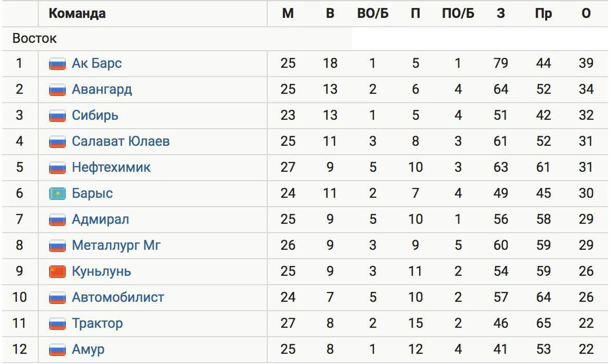The height and width of the screenshot is (364, 610).
Task: Open the Адмирал team link
Action: (x=100, y=219)
